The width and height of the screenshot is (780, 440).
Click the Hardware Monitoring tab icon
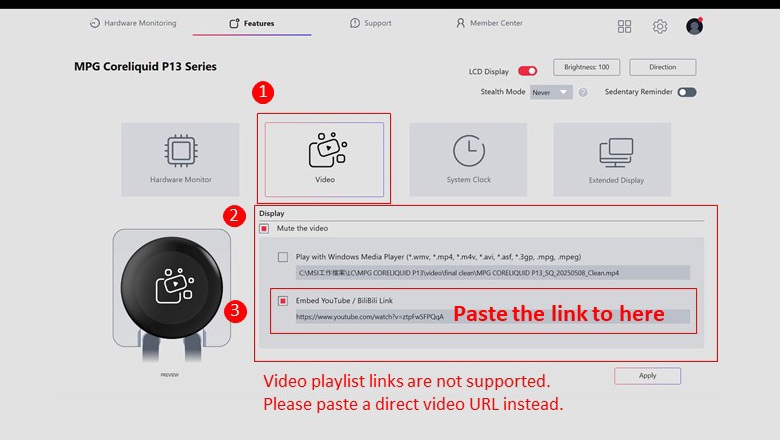(x=95, y=23)
